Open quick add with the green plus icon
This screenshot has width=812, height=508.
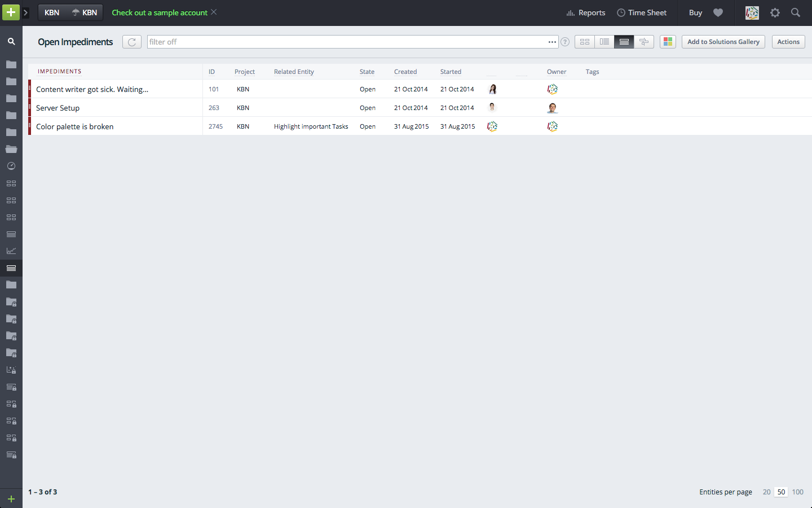11,12
